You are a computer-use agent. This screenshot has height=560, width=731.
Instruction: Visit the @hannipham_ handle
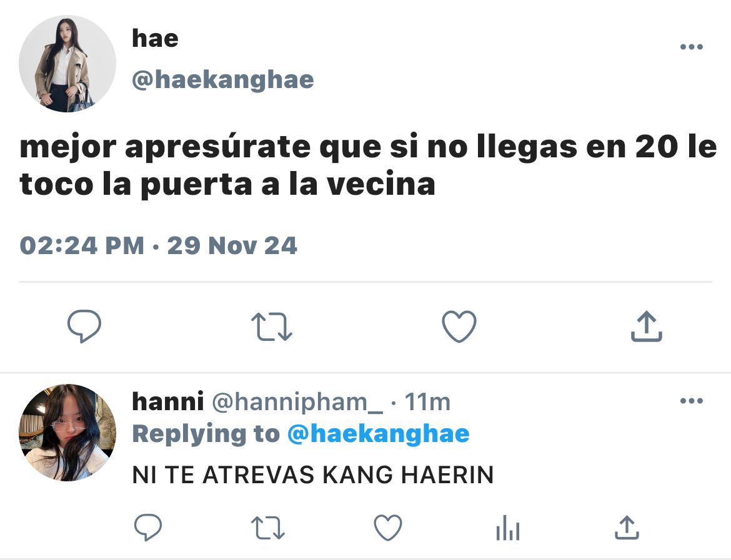pyautogui.click(x=297, y=402)
